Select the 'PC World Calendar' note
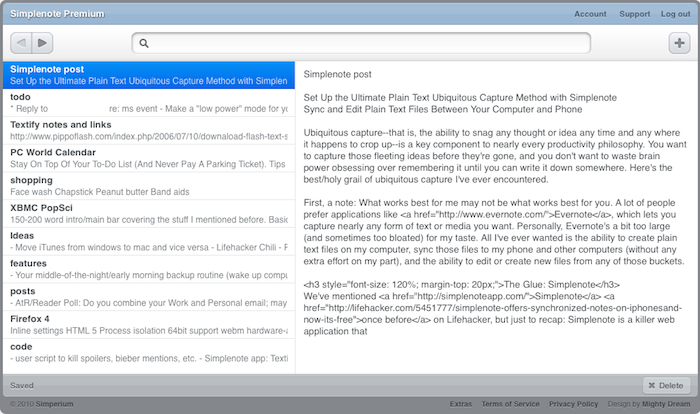 pos(148,156)
